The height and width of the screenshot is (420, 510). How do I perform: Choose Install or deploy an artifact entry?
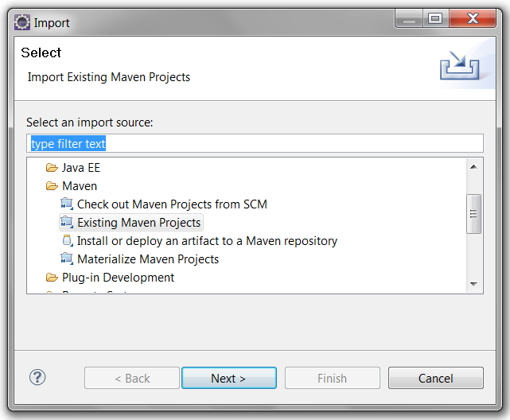(207, 241)
